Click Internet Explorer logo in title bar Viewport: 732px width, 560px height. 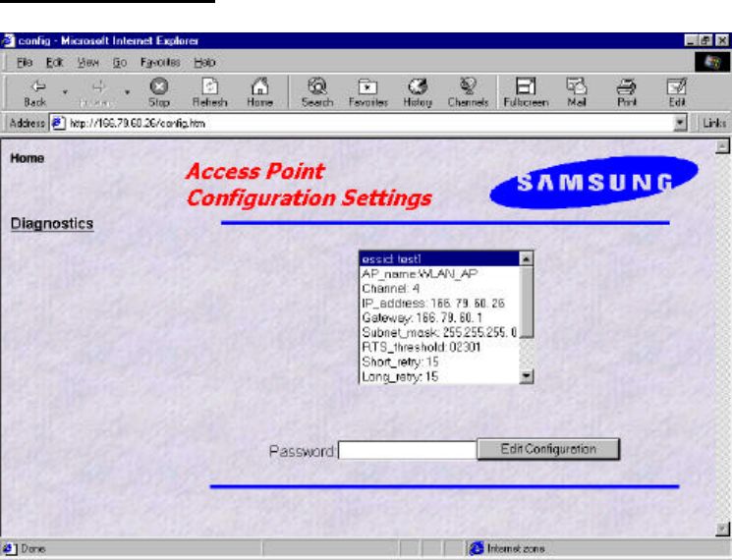(x=8, y=40)
